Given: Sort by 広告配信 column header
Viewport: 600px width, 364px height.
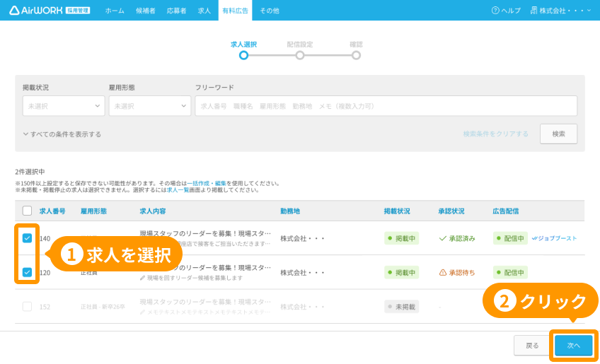Looking at the screenshot, I should [506, 211].
